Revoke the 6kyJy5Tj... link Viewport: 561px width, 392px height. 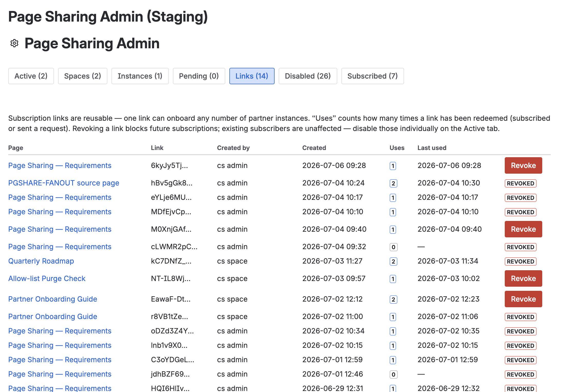(523, 165)
